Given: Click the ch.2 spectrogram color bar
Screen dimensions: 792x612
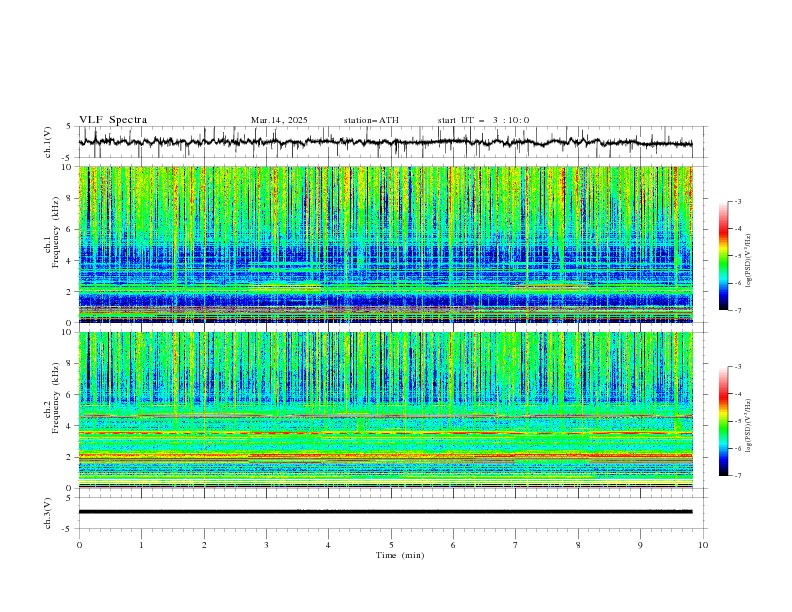Looking at the screenshot, I should click(x=723, y=421).
